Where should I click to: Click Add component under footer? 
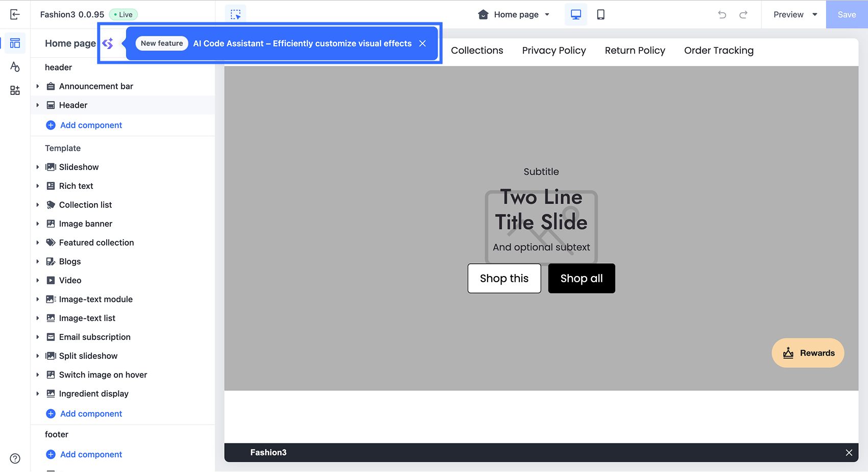[x=84, y=455]
